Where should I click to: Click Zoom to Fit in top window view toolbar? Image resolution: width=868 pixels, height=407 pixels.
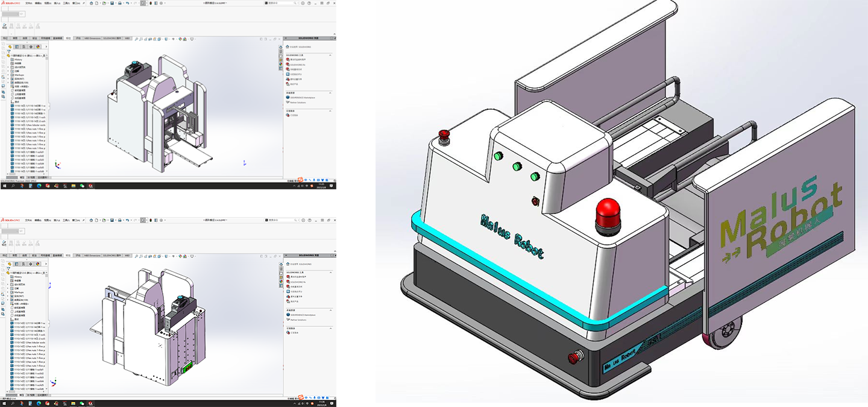pyautogui.click(x=136, y=39)
